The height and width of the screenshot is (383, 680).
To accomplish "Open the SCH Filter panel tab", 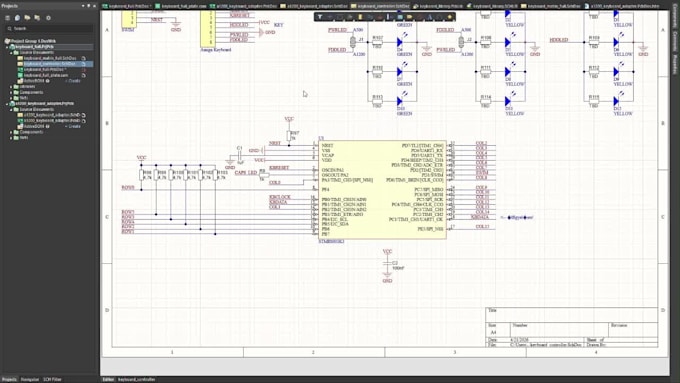I will (x=52, y=380).
